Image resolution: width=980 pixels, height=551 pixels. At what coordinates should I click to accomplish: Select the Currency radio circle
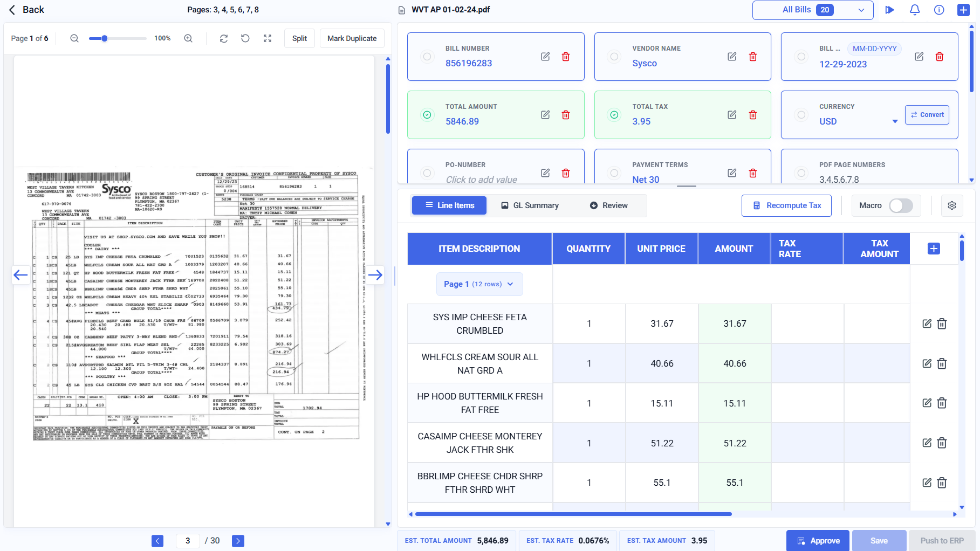(x=801, y=115)
